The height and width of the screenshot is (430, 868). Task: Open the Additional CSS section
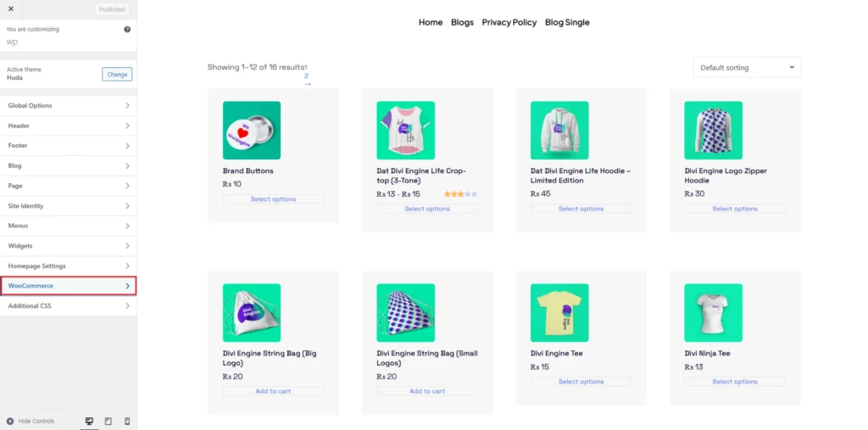[x=68, y=306]
